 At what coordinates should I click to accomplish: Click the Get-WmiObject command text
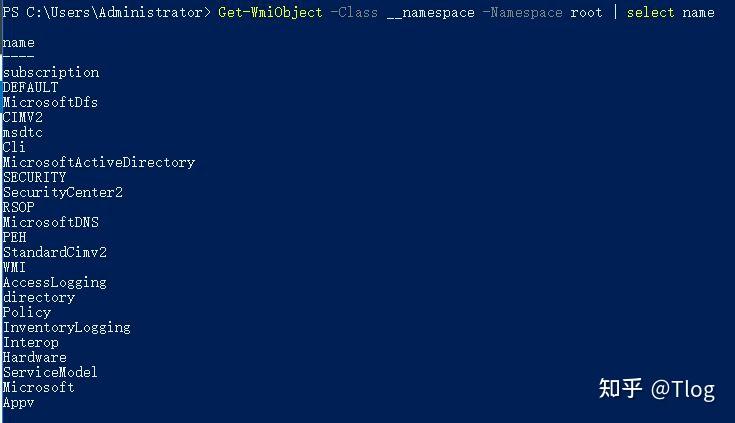pyautogui.click(x=270, y=12)
